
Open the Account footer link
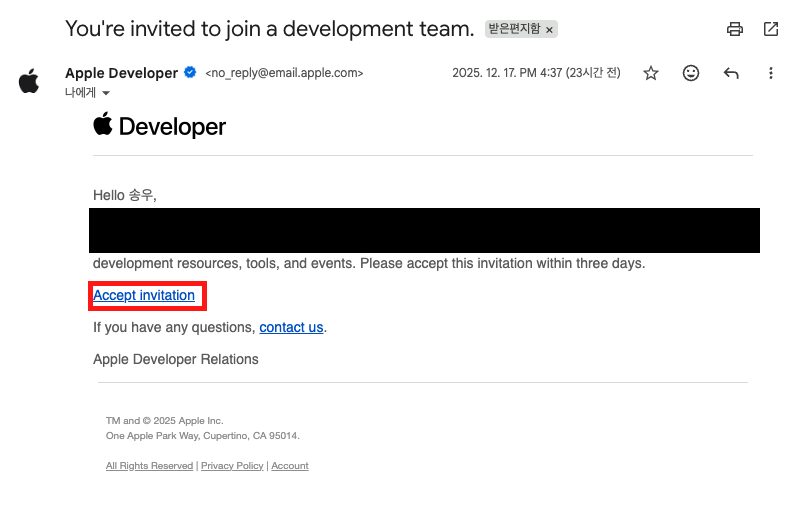pyautogui.click(x=290, y=465)
